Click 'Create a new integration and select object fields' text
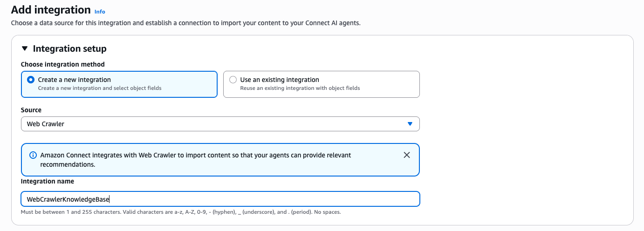The image size is (644, 231). 100,88
